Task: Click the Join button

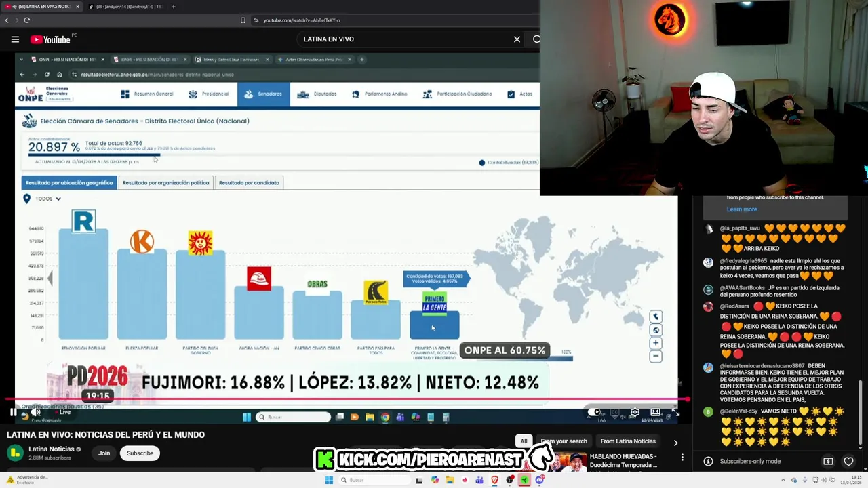Action: [x=104, y=453]
